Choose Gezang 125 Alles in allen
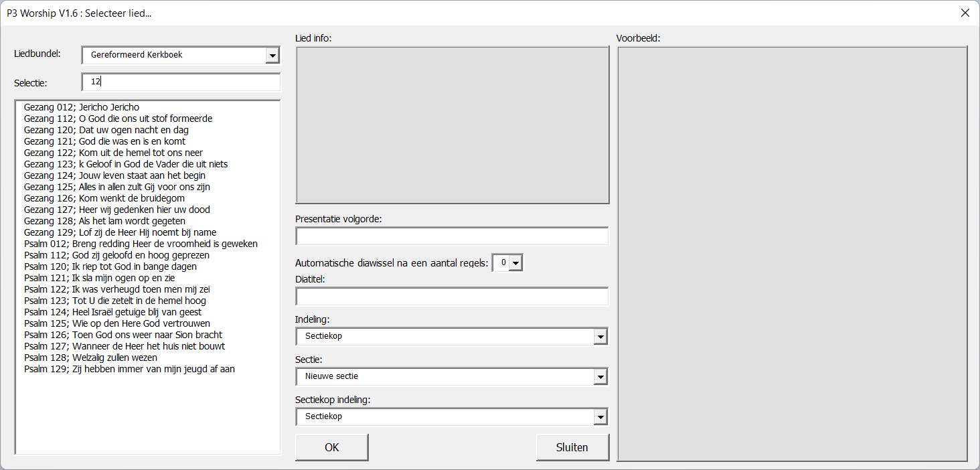 pos(116,187)
